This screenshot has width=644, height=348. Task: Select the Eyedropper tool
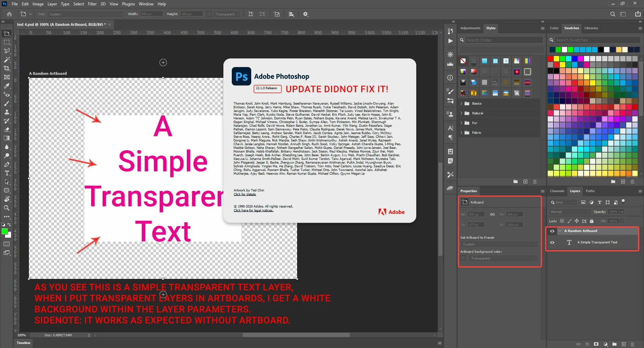point(7,86)
